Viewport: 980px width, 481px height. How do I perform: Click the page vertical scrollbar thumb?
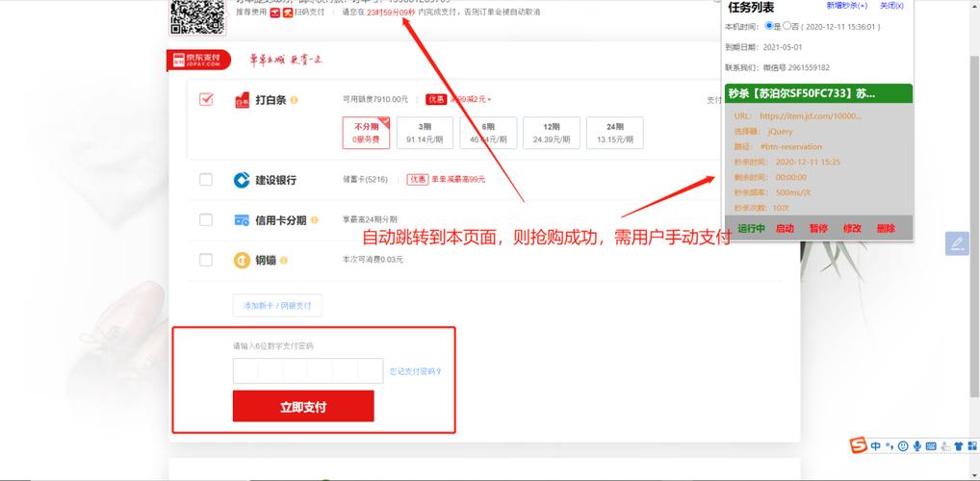[974, 225]
